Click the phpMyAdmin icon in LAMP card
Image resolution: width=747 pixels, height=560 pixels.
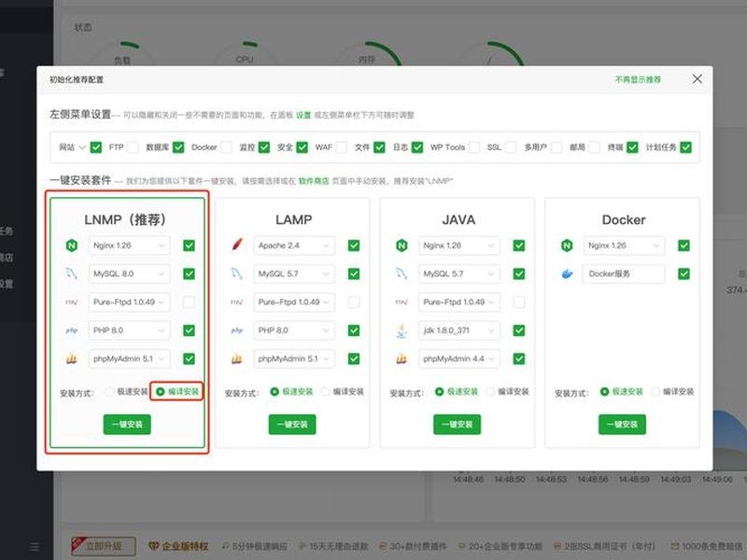tap(237, 358)
